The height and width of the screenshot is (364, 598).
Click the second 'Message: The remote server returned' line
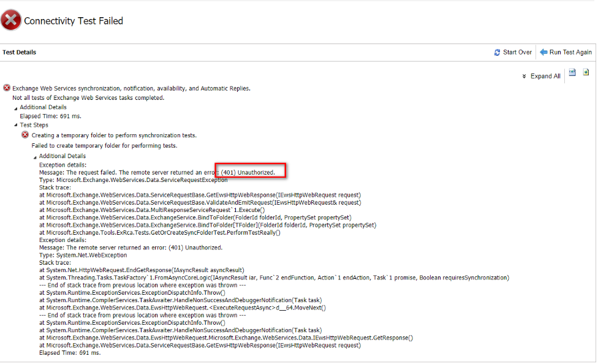131,248
